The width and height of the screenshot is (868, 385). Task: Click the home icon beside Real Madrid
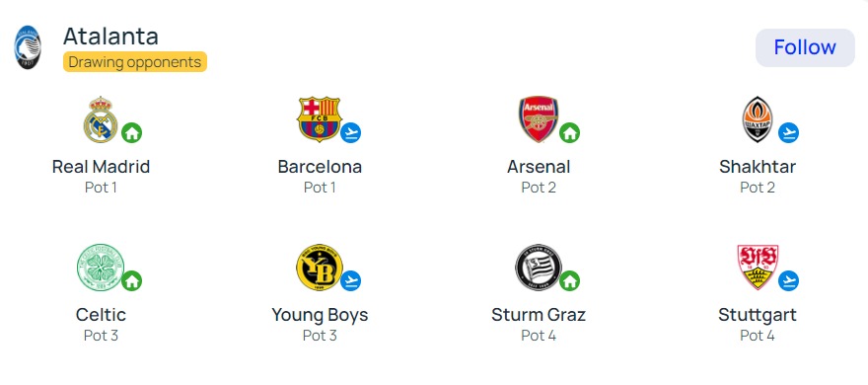click(x=132, y=133)
